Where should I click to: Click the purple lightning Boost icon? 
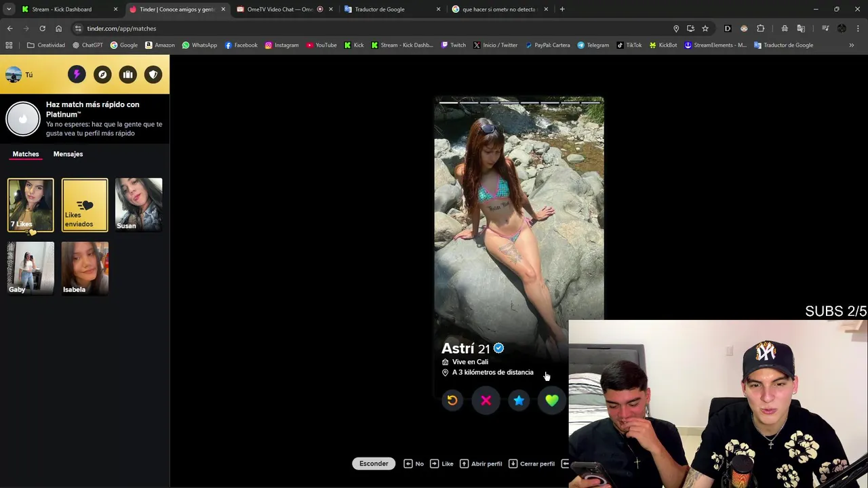77,75
